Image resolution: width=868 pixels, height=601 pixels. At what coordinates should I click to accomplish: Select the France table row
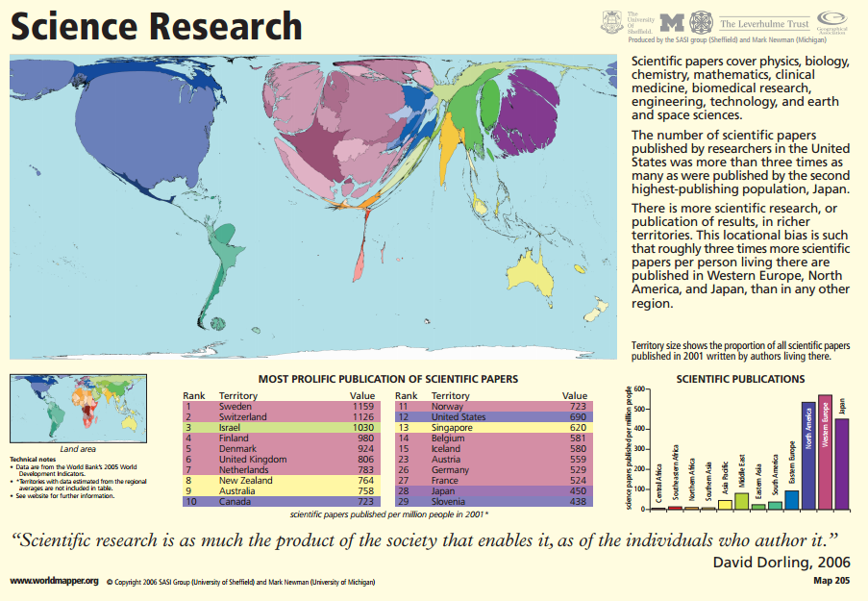tap(494, 480)
